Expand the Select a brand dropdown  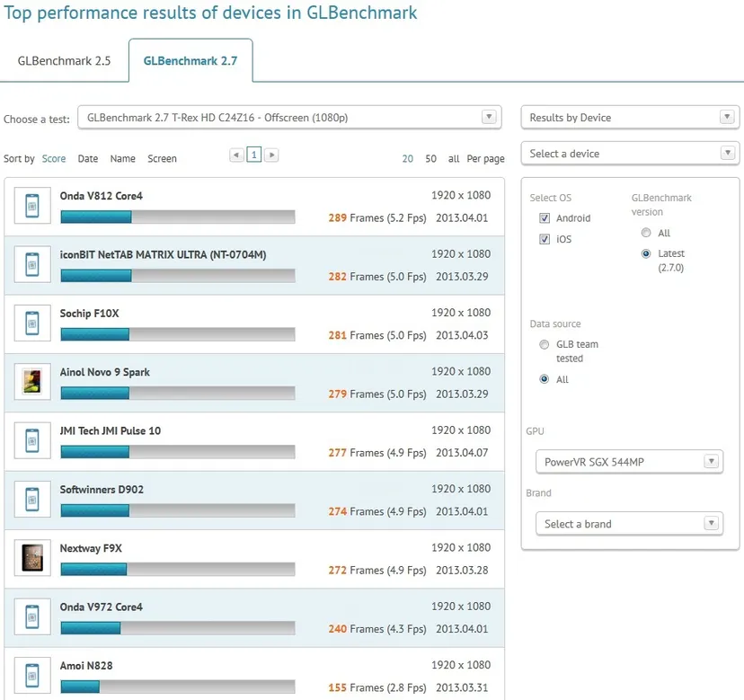[629, 524]
